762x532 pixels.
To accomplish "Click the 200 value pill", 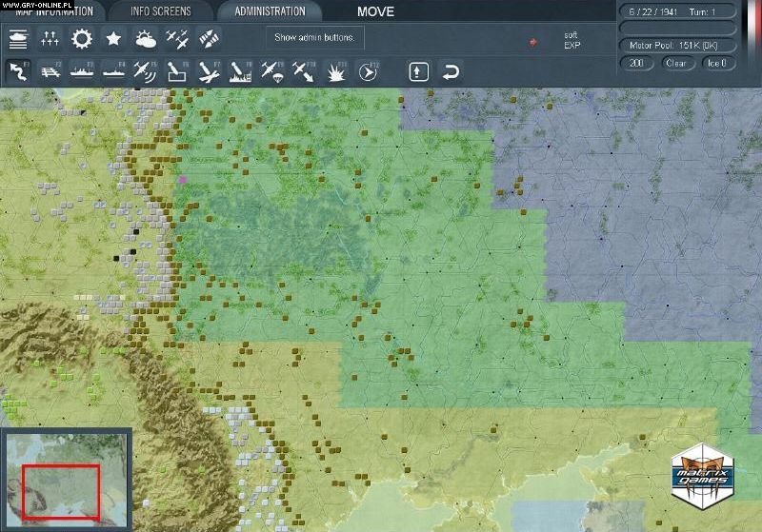I will coord(636,63).
